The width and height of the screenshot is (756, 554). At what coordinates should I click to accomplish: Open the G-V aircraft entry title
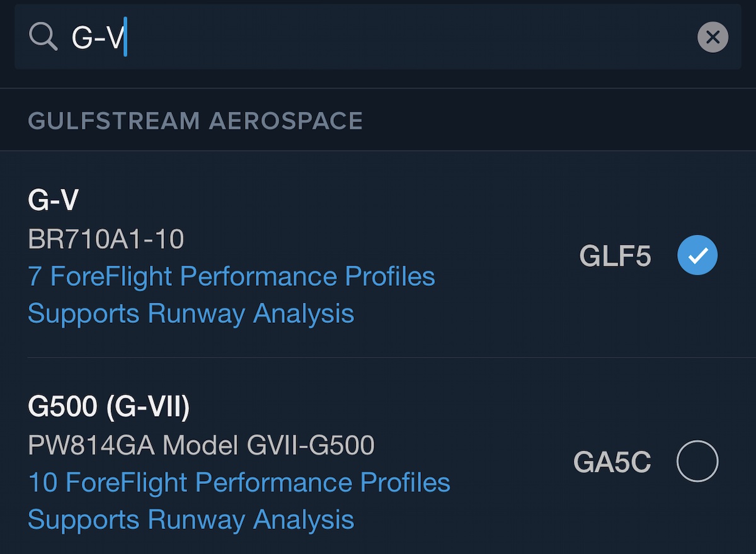(x=54, y=201)
